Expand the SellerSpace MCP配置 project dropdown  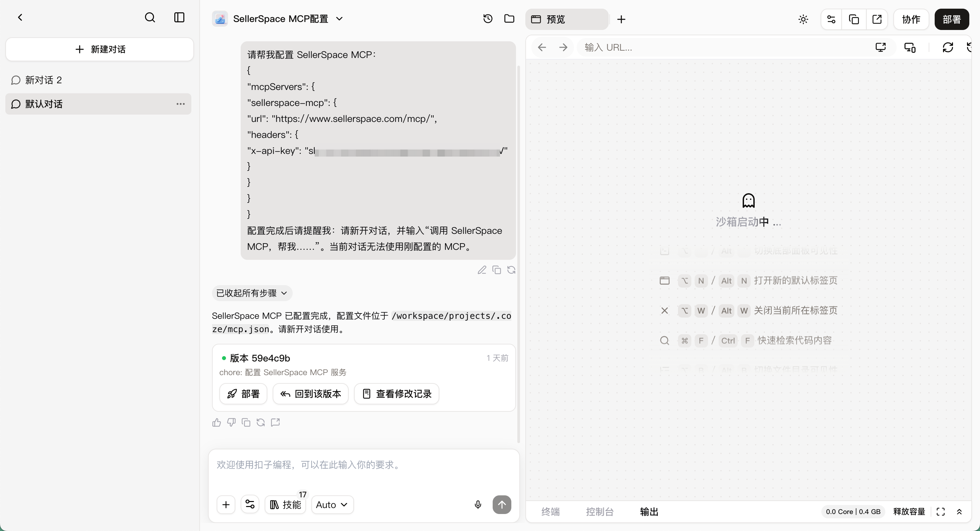[x=340, y=19]
